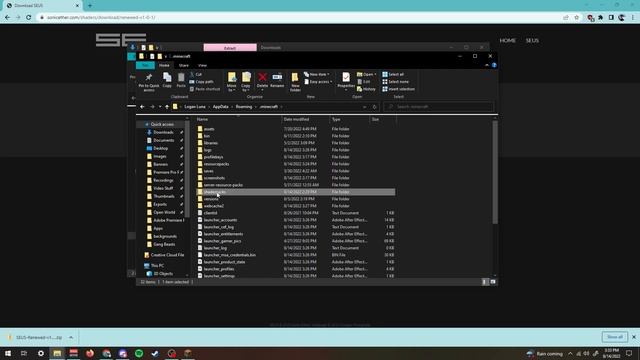Expand the address bar history dropdown

(x=364, y=107)
